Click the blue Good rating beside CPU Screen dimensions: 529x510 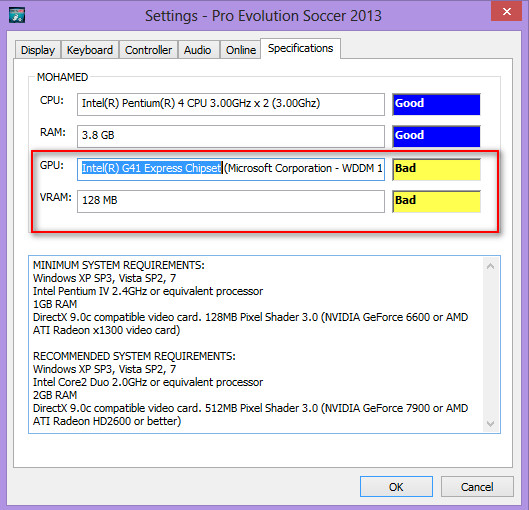(436, 104)
